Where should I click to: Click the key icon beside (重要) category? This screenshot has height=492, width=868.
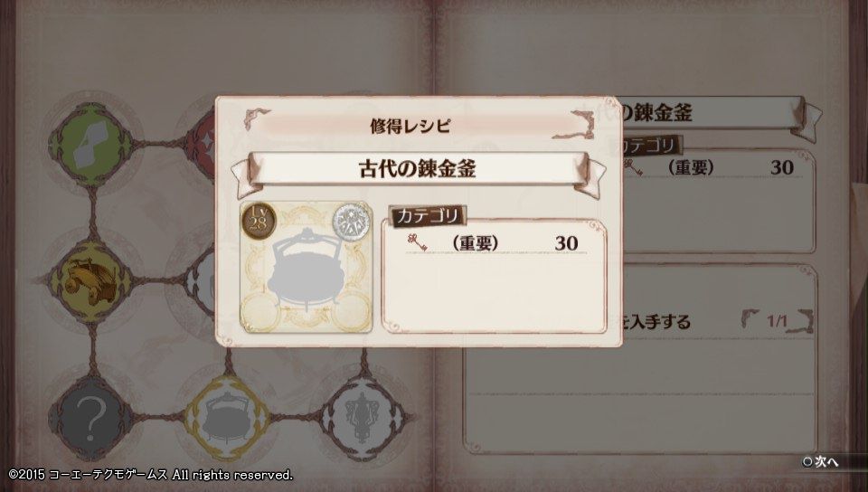tap(417, 242)
